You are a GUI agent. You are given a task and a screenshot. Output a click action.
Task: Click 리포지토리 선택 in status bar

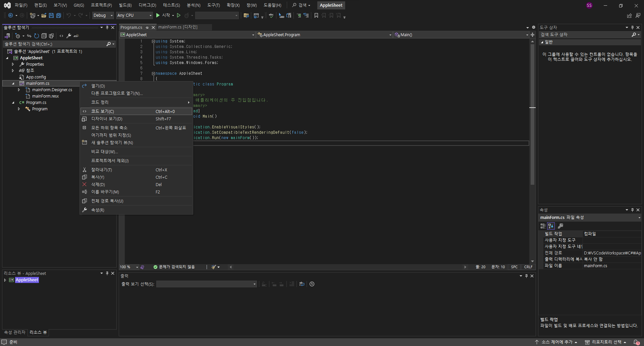(606, 342)
